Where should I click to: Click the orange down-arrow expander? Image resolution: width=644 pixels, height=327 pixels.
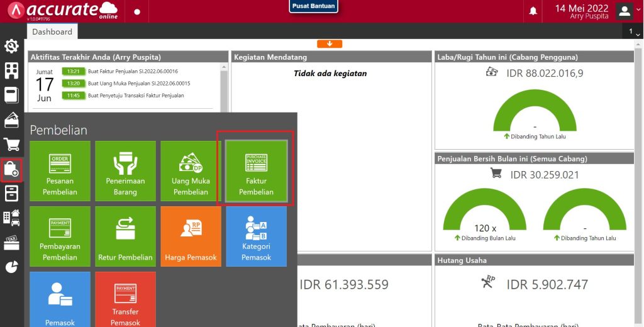coord(330,43)
